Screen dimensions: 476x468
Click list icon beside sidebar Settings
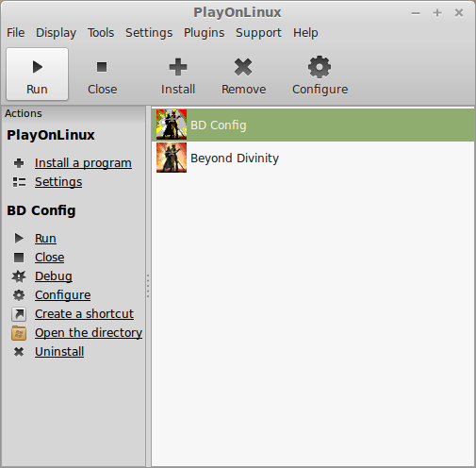(x=19, y=182)
